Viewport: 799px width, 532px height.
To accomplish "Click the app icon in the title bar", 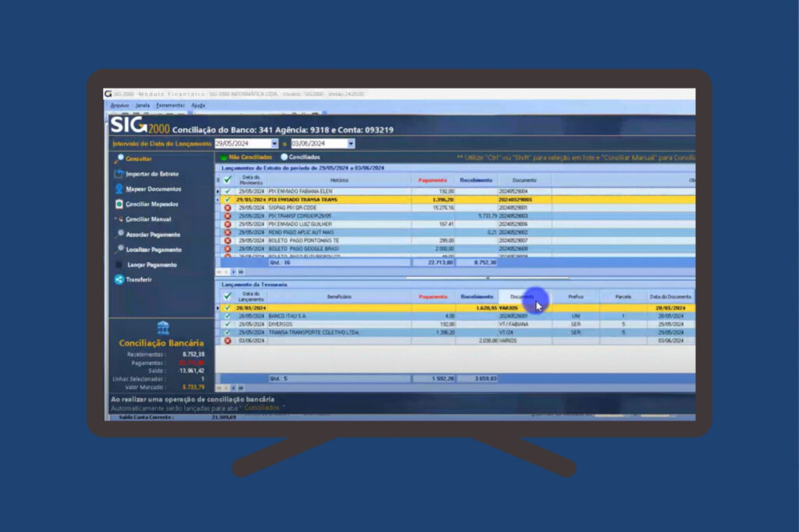I will 108,94.
